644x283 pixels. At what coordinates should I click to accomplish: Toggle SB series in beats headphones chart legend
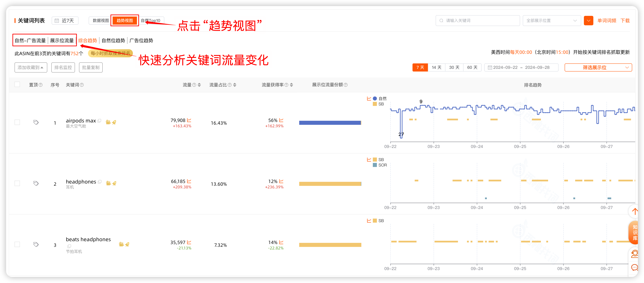click(x=378, y=221)
